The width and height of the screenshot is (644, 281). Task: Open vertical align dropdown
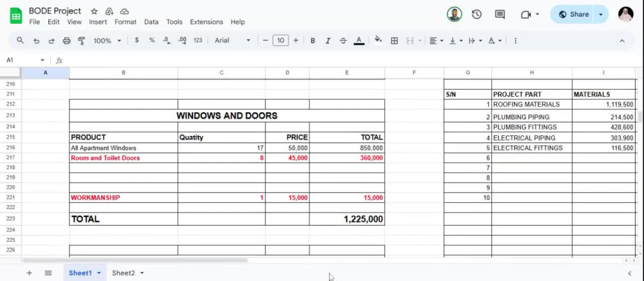tap(456, 40)
